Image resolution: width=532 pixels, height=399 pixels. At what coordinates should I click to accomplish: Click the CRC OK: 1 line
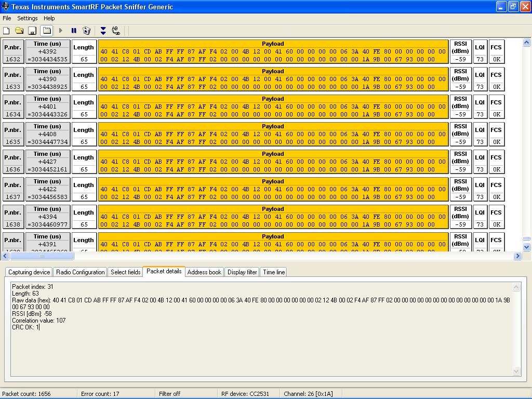(25, 327)
